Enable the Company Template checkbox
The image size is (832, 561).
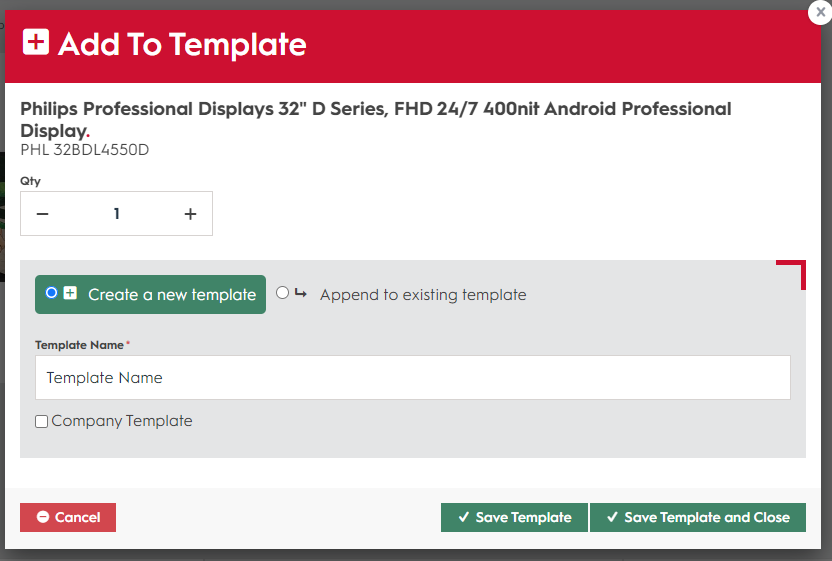pyautogui.click(x=41, y=421)
